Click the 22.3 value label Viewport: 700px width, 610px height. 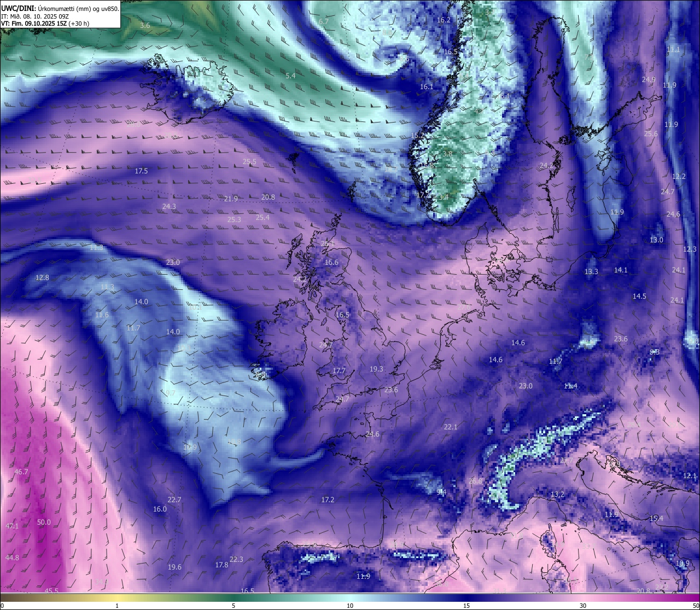[x=236, y=559]
